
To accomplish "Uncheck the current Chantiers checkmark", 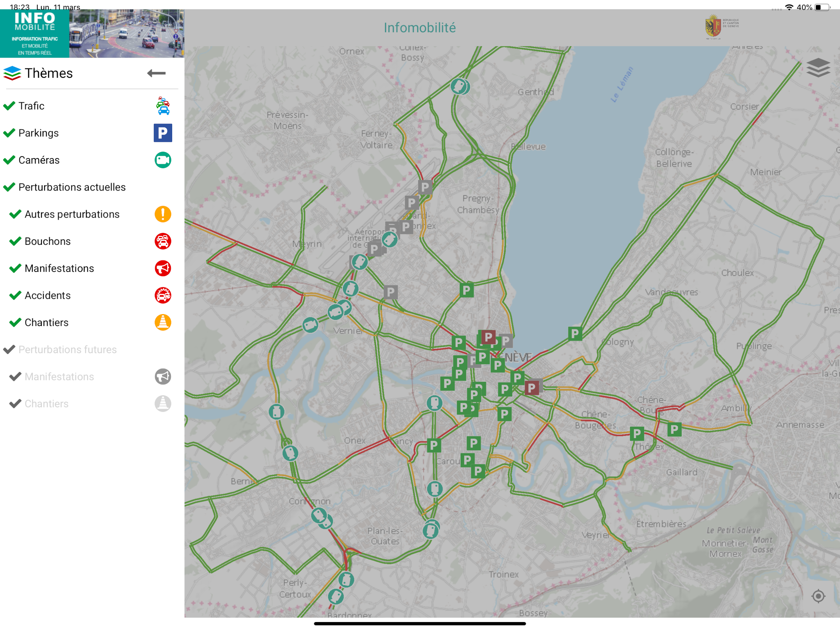I will pos(15,322).
